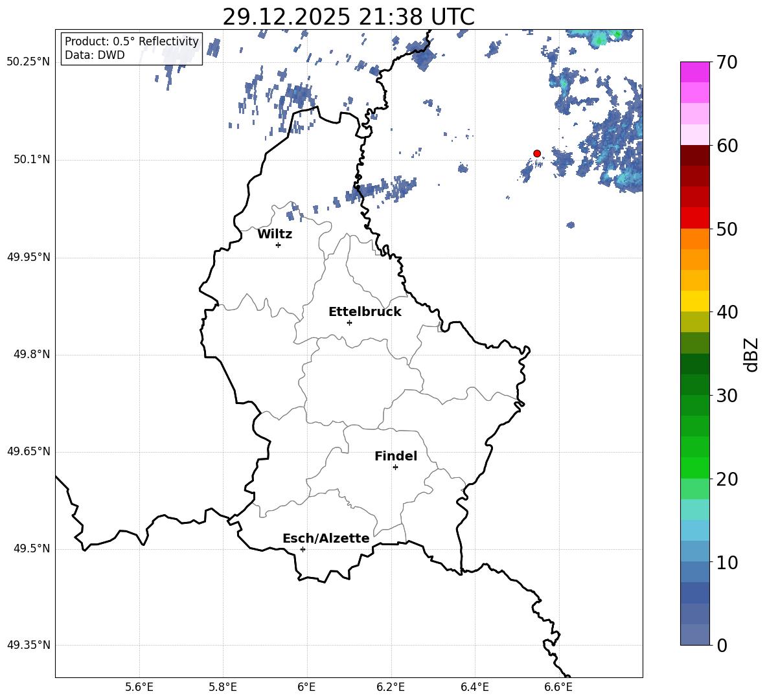Click the 6.6°E longitude label
767x700 pixels.
pyautogui.click(x=558, y=687)
